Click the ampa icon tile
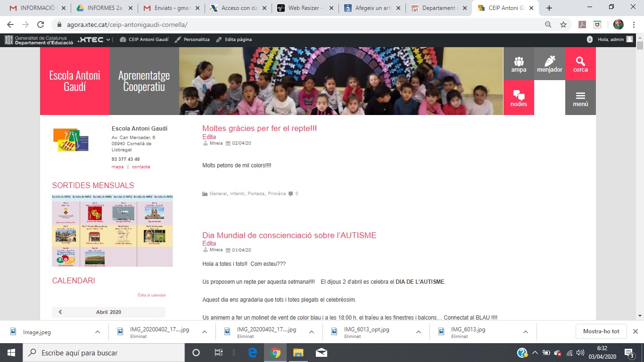 click(x=519, y=64)
